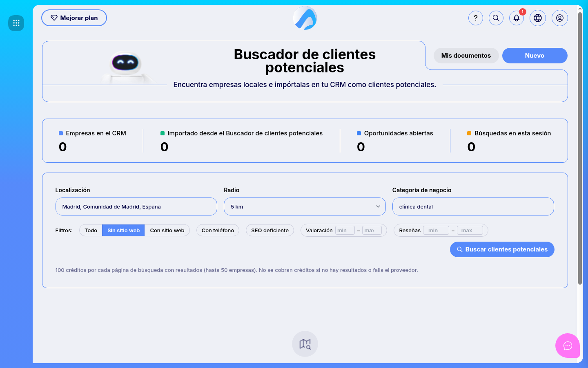Focus the Localización input field
The image size is (588, 368).
(136, 206)
